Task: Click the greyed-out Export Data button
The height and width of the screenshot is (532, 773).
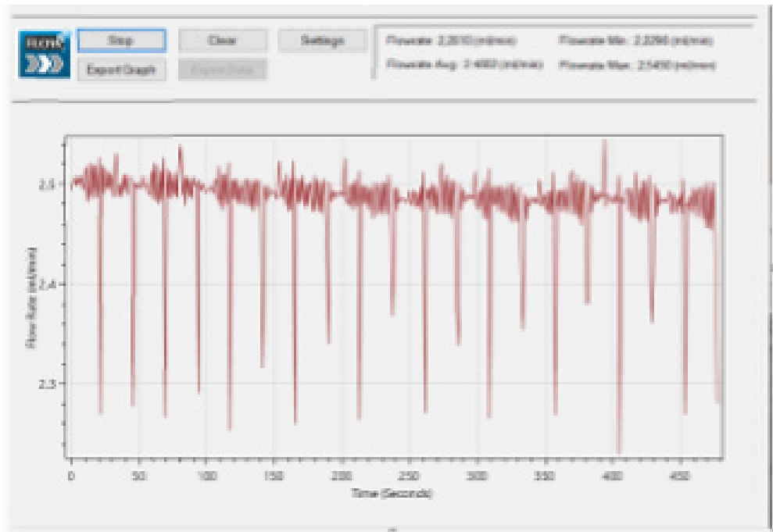Action: tap(223, 70)
